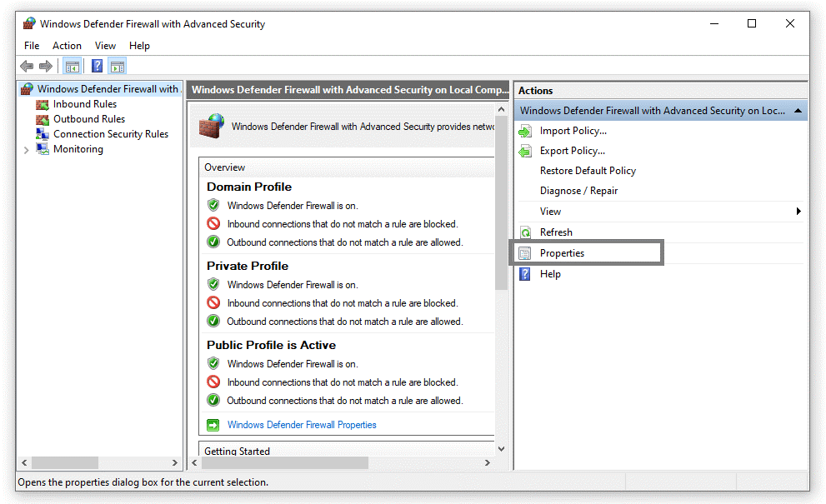Click the Export Policy icon
The height and width of the screenshot is (504, 826).
pyautogui.click(x=525, y=151)
